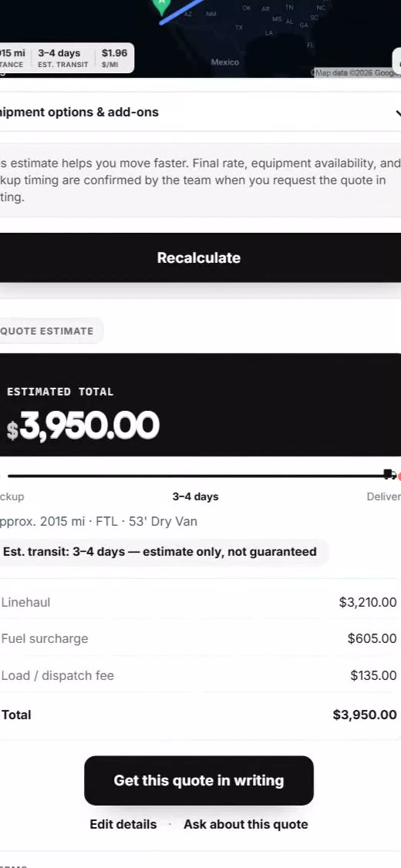Open the Edit details link
Screen dimensions: 401x868
[x=123, y=824]
